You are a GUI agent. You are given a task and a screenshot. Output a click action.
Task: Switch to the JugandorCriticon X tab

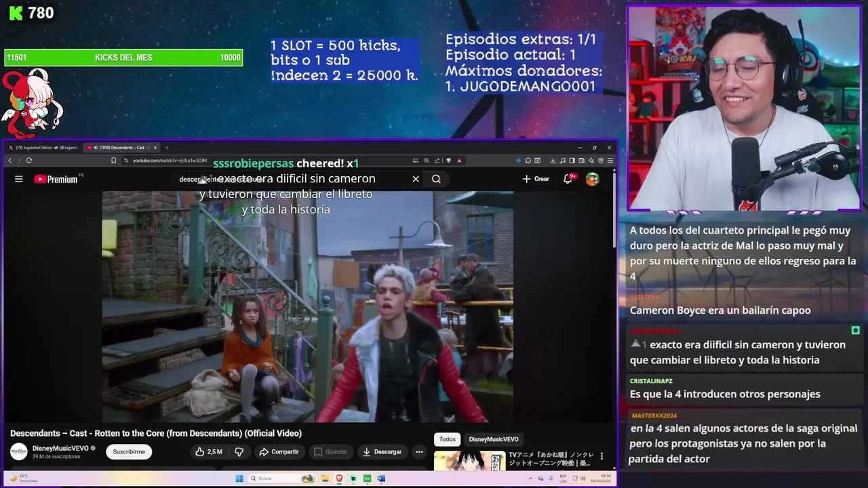click(x=44, y=147)
